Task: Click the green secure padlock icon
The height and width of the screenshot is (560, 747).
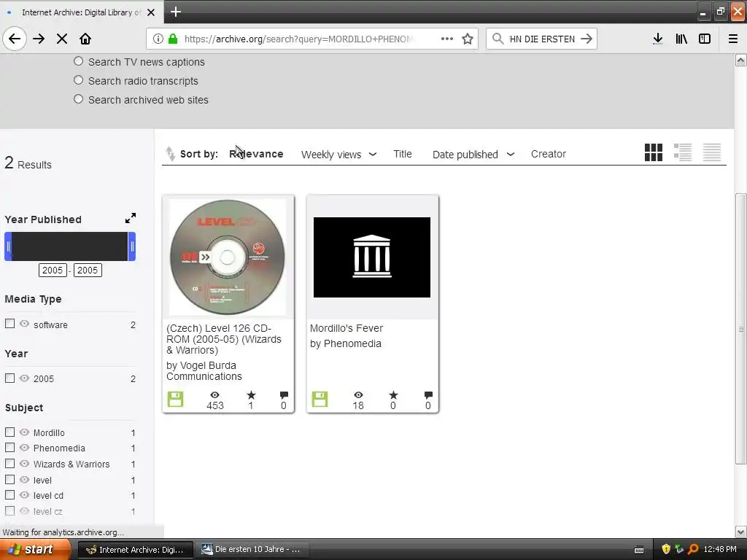Action: click(173, 39)
